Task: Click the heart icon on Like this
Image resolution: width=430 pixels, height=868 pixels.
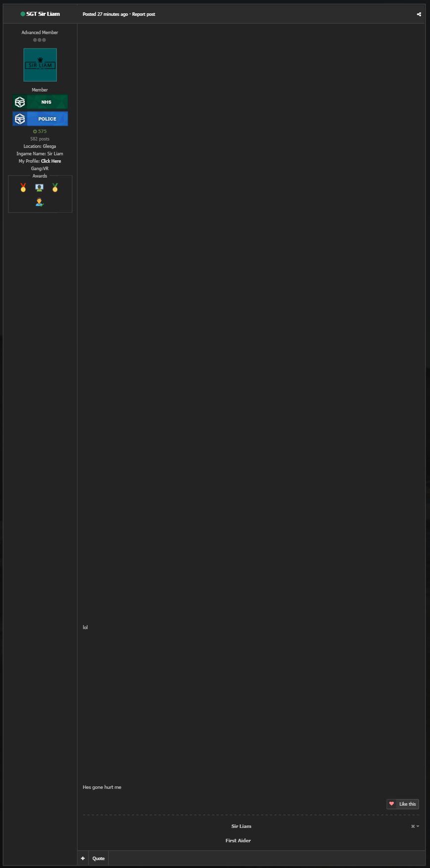Action: pos(391,804)
